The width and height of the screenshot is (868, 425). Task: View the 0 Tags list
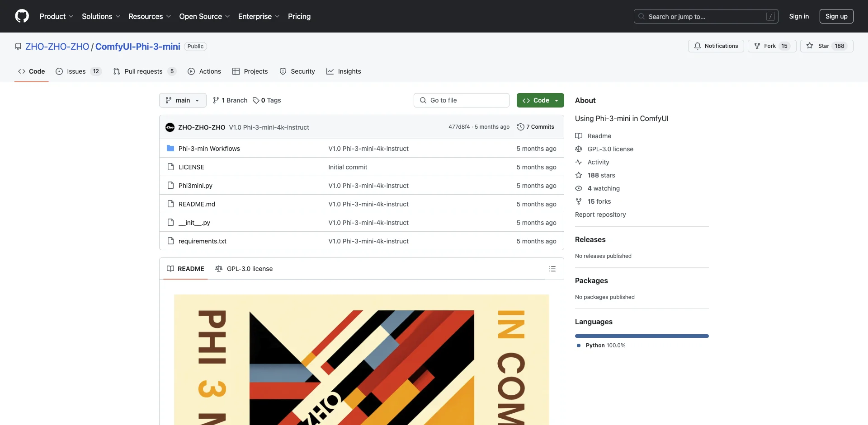tap(267, 100)
